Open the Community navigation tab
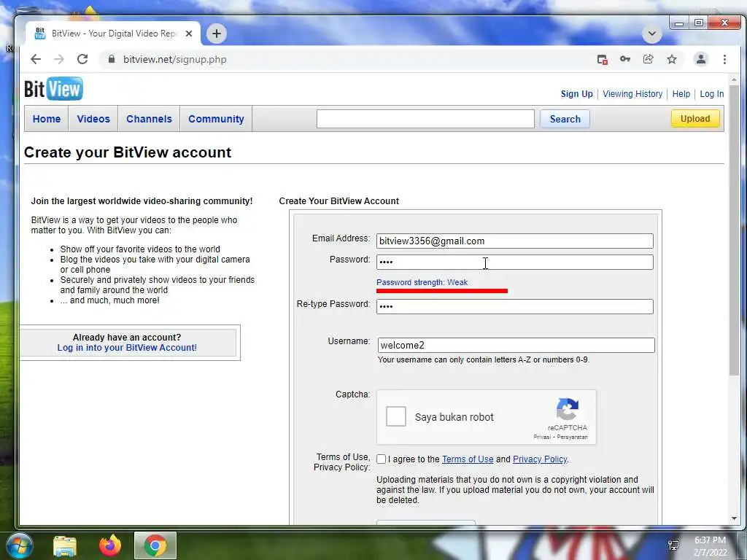This screenshot has height=560, width=747. point(216,119)
